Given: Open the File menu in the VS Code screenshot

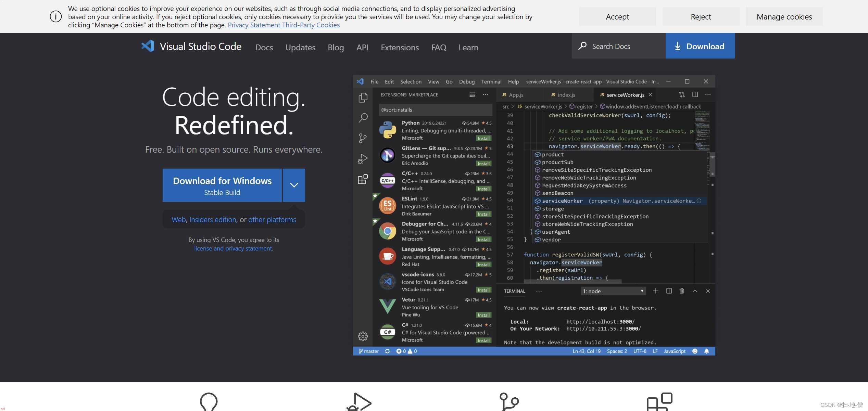Looking at the screenshot, I should [374, 81].
